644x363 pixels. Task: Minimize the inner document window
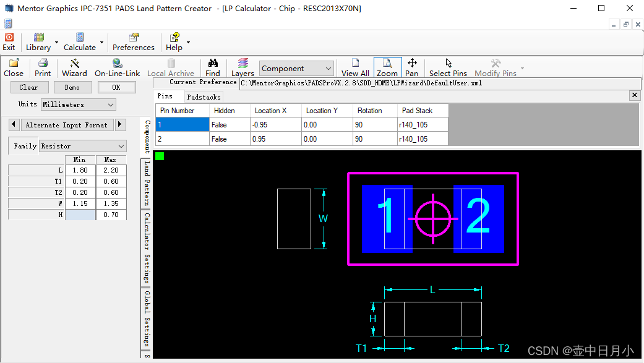coord(613,24)
